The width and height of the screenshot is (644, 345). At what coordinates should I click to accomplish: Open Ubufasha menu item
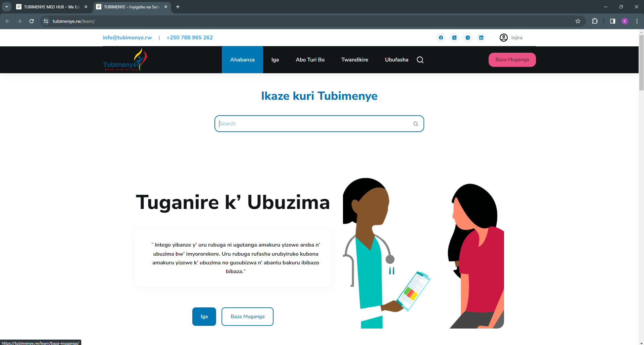[397, 60]
